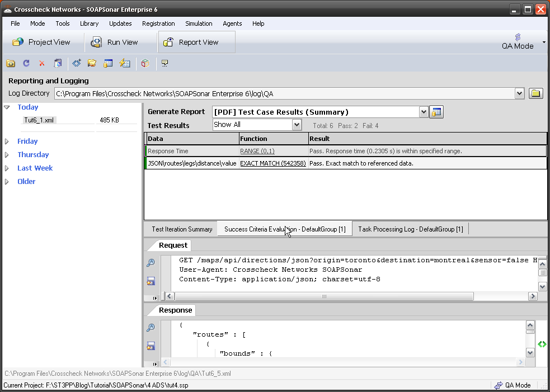Screen dimensions: 550x392
Task: Click the colored cube toolbar icon
Action: (x=145, y=63)
